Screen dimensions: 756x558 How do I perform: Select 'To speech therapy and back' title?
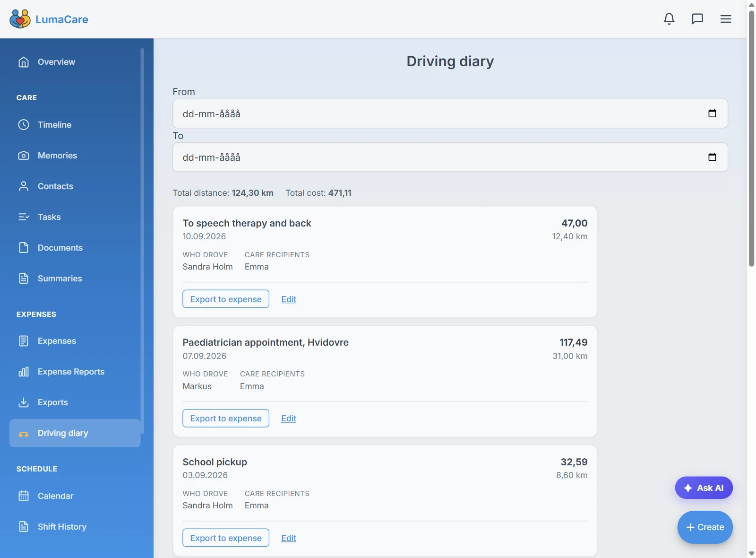pos(247,223)
